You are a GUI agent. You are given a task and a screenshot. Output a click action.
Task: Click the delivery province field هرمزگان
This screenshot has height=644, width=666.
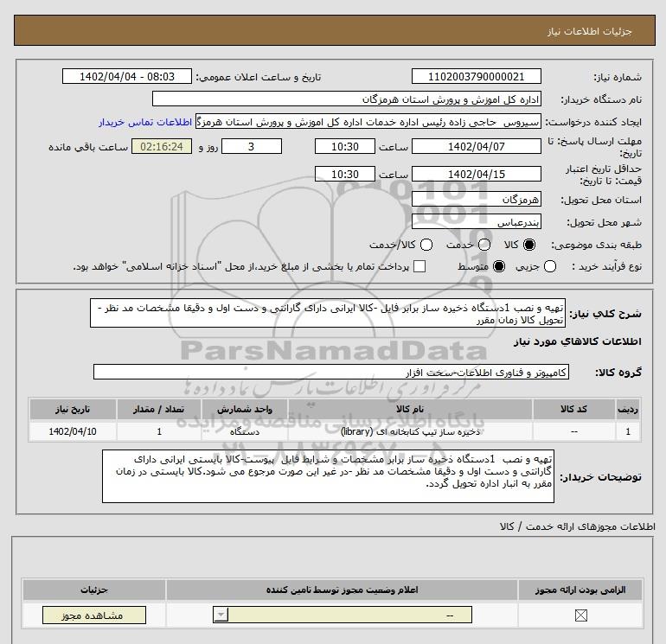click(x=476, y=199)
